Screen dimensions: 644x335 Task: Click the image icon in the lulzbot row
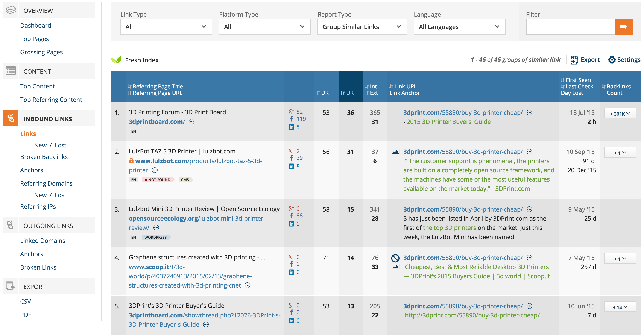pyautogui.click(x=395, y=152)
